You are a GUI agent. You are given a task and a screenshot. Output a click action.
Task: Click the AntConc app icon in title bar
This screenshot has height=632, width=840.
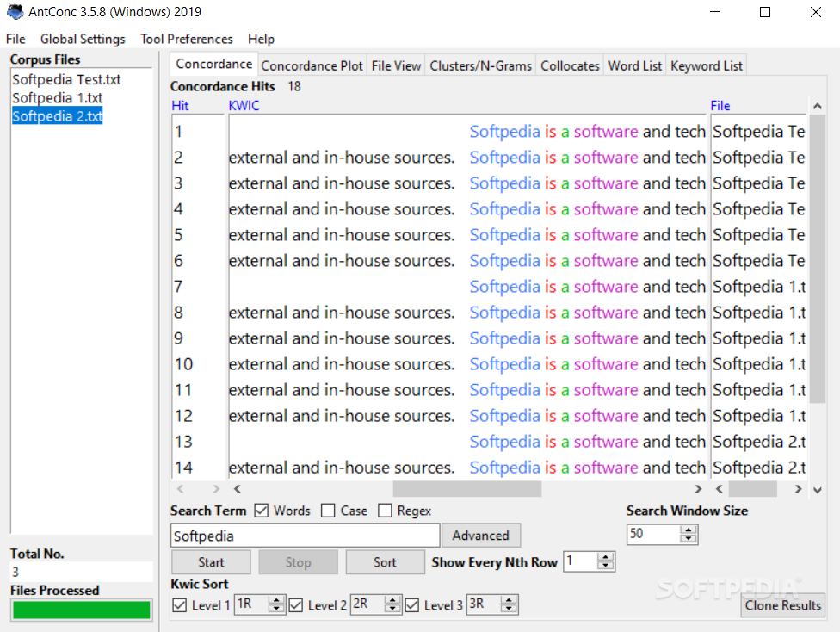(x=15, y=12)
